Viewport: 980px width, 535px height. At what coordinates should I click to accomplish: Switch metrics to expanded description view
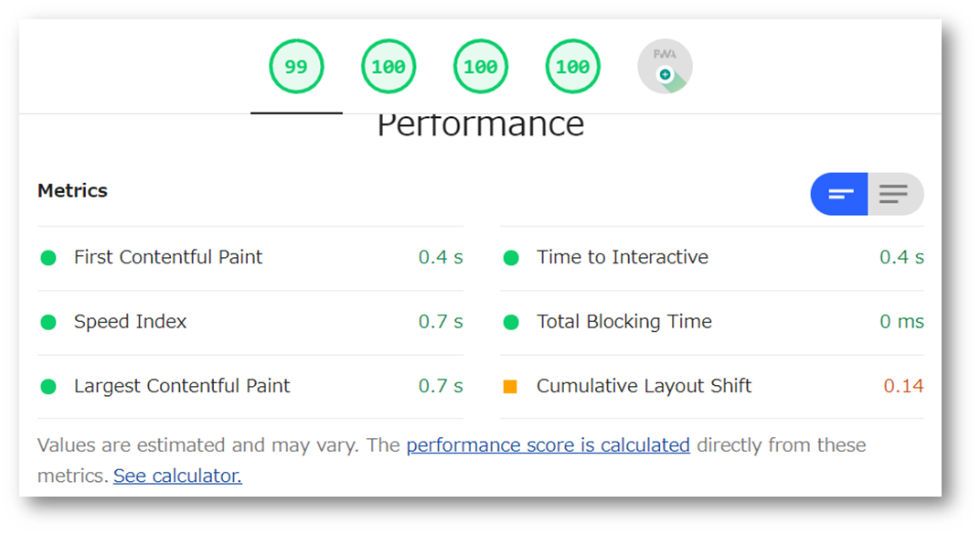tap(895, 194)
